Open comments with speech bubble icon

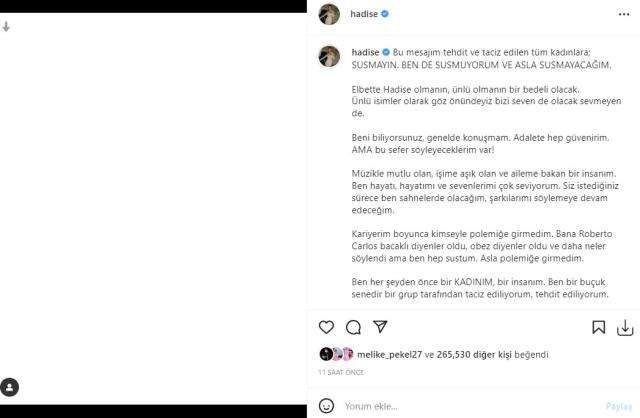click(x=353, y=327)
